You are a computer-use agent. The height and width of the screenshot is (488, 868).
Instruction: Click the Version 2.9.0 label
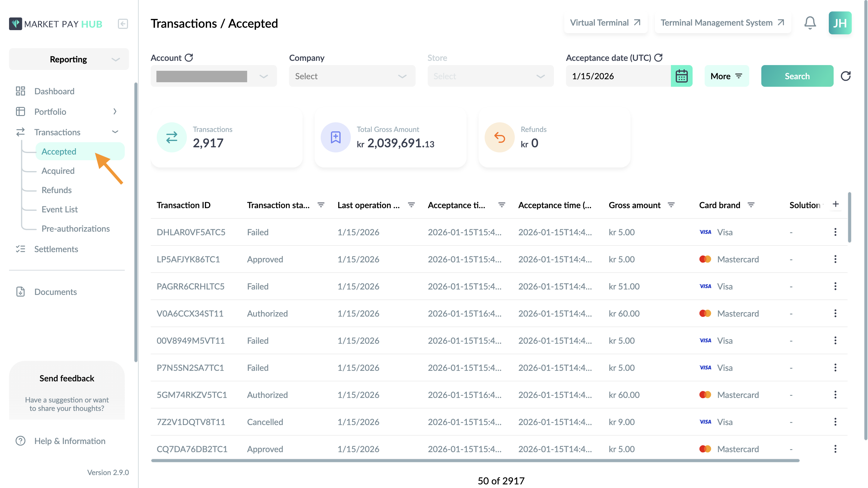click(108, 472)
